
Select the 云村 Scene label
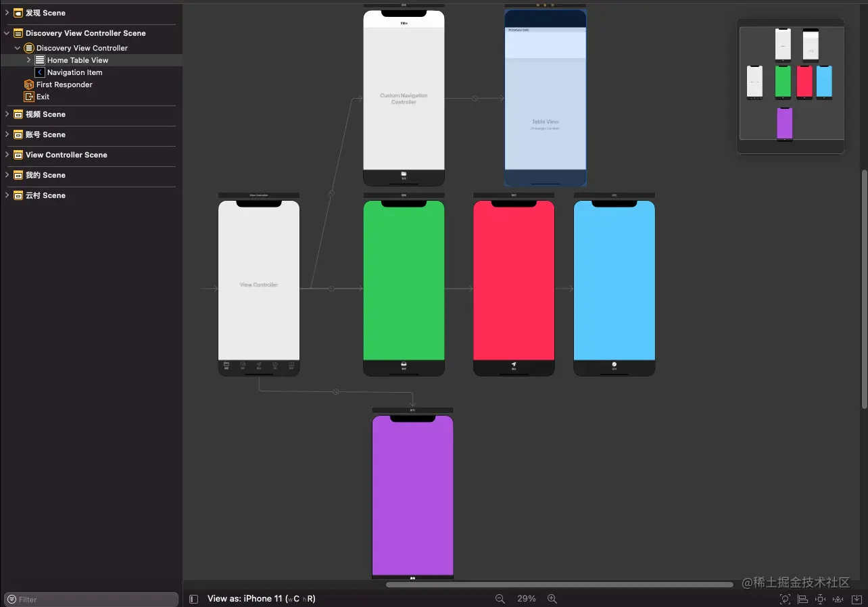pos(45,195)
